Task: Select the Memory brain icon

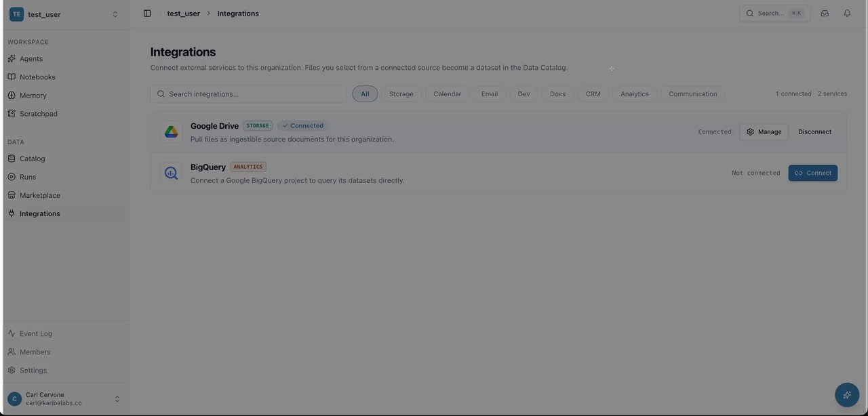Action: tap(12, 96)
